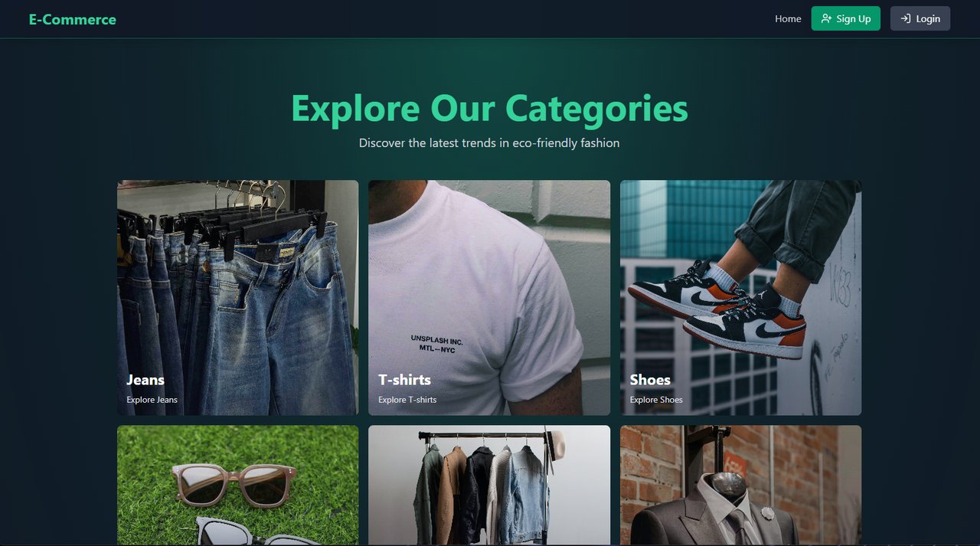Go to the E-Commerce logo homepage
Screen dimensions: 980x546
pos(73,19)
